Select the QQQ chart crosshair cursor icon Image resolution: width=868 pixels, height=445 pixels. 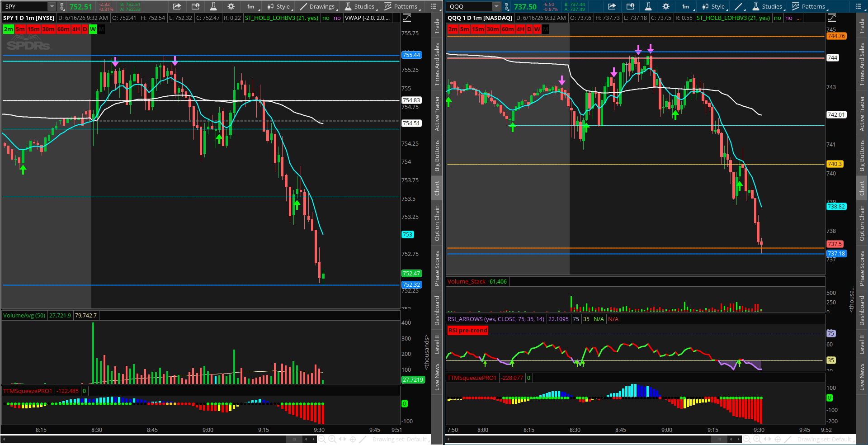778,439
